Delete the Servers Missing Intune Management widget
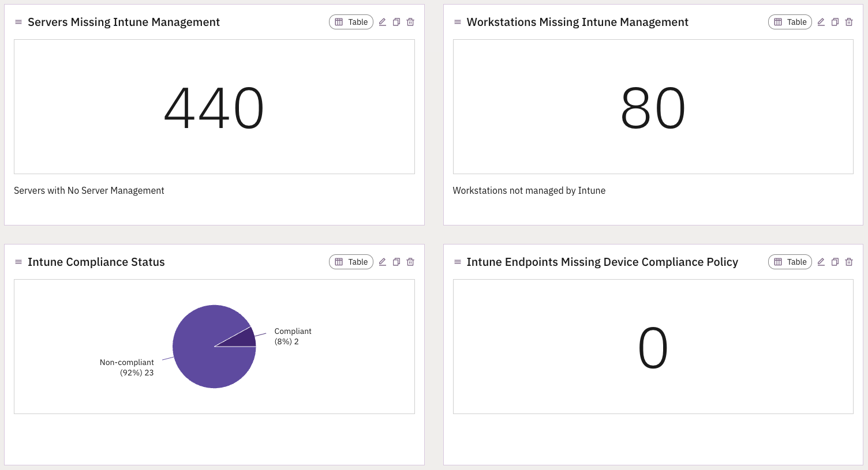Viewport: 868px width, 470px height. (x=410, y=22)
